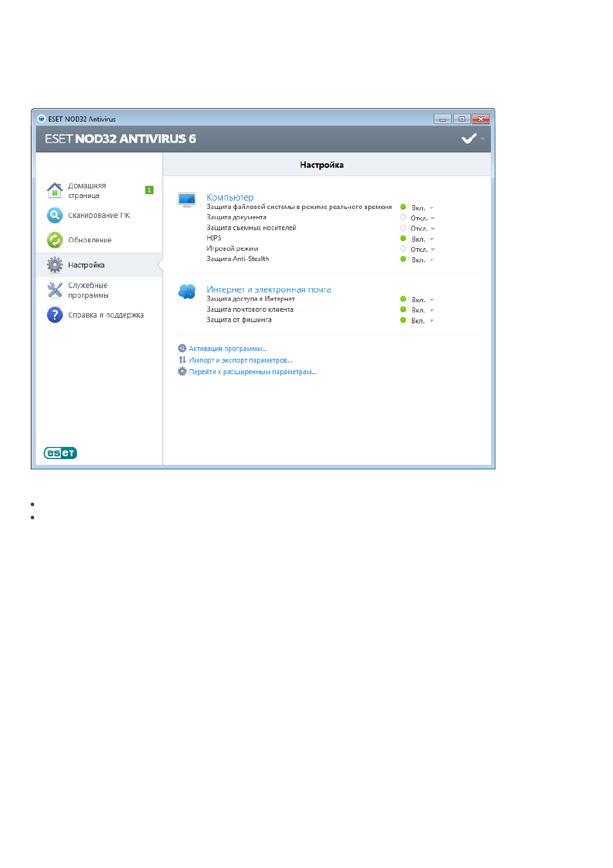The height and width of the screenshot is (868, 613).
Task: Toggle status dot for Защита файловой системы
Action: (403, 207)
